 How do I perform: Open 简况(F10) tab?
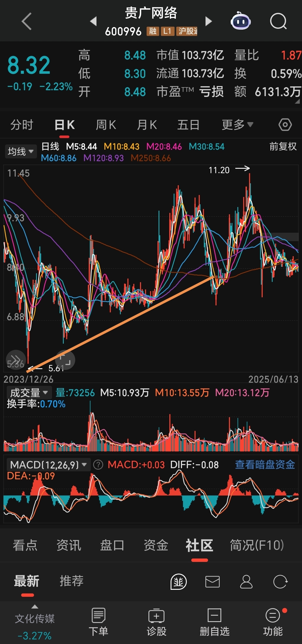click(x=257, y=545)
